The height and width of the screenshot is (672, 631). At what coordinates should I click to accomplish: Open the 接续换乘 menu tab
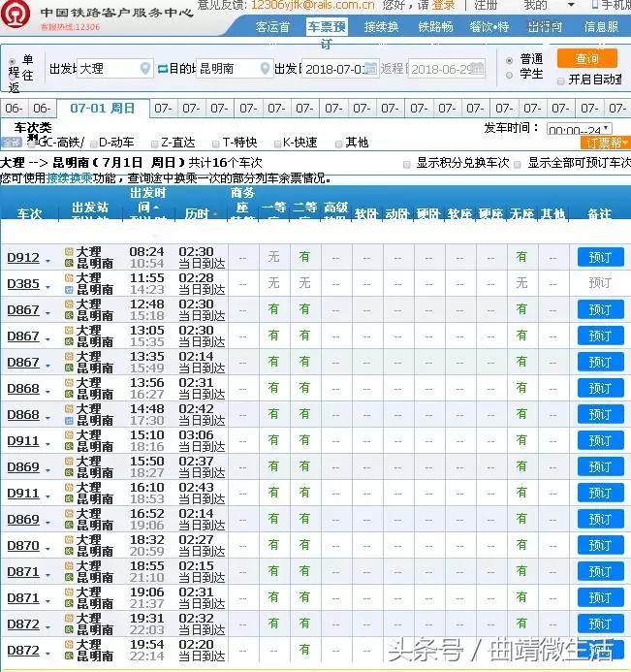click(381, 27)
